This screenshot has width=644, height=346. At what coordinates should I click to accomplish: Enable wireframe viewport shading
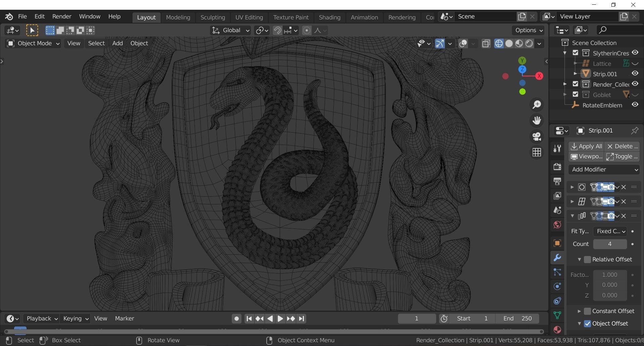tap(499, 44)
